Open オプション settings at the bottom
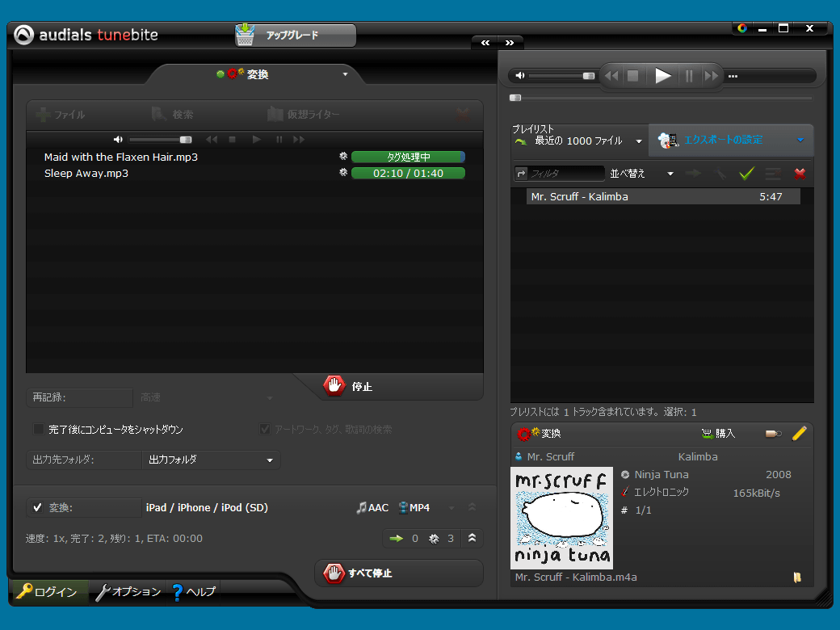 [128, 592]
